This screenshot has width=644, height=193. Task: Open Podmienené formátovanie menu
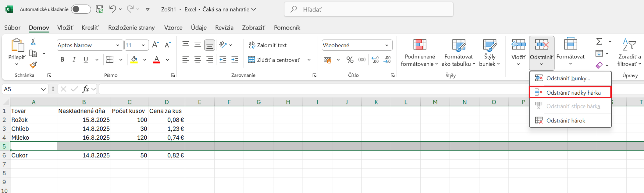[x=420, y=53]
